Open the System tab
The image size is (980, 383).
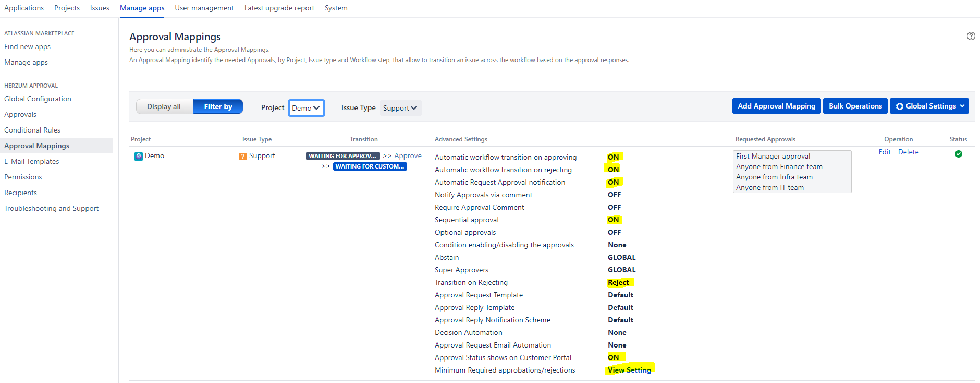336,8
